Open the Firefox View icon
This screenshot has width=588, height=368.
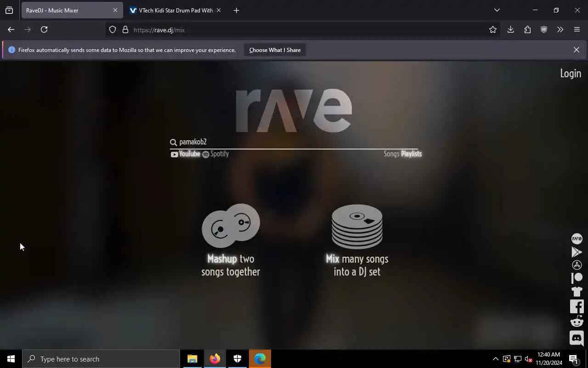pyautogui.click(x=9, y=10)
